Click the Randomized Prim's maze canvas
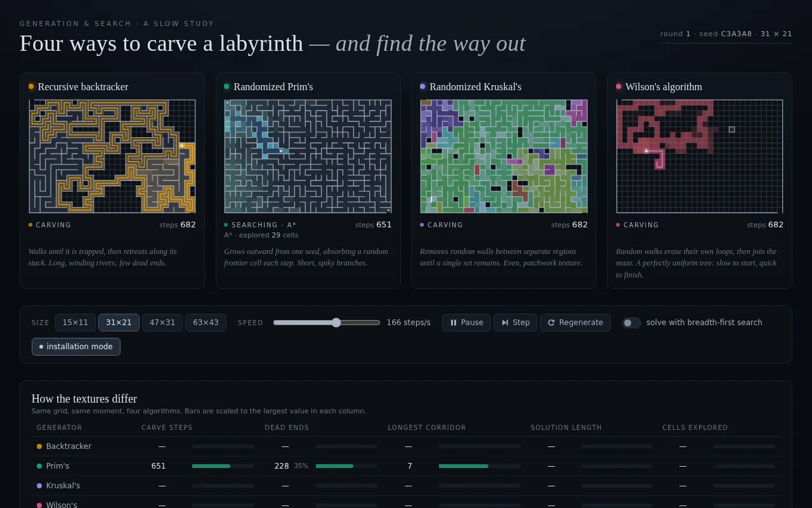812x508 pixels. [x=308, y=156]
